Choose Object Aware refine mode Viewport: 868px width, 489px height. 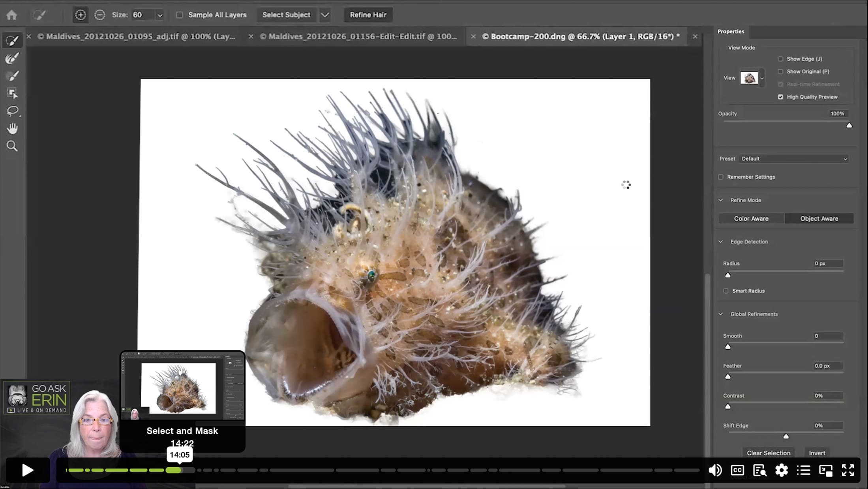(x=819, y=218)
